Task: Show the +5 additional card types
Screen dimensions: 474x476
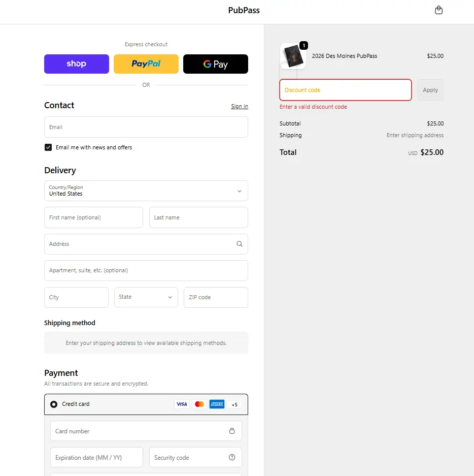Action: (x=234, y=405)
